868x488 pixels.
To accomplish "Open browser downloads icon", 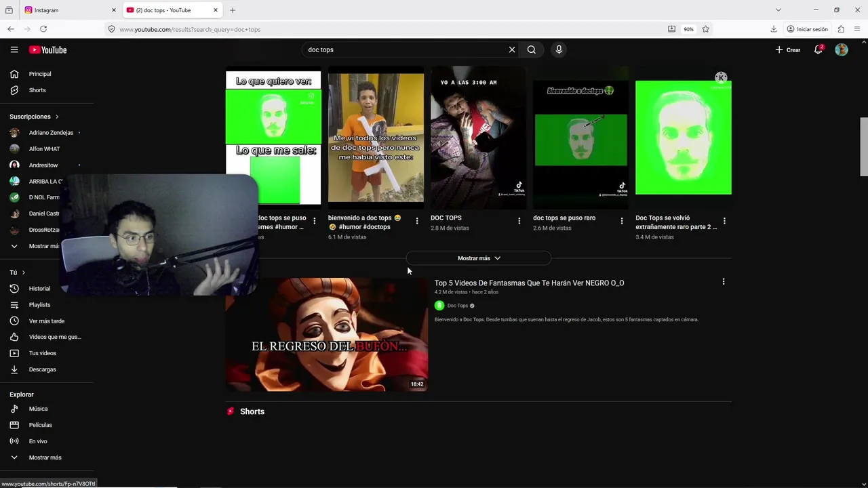I will [x=774, y=29].
